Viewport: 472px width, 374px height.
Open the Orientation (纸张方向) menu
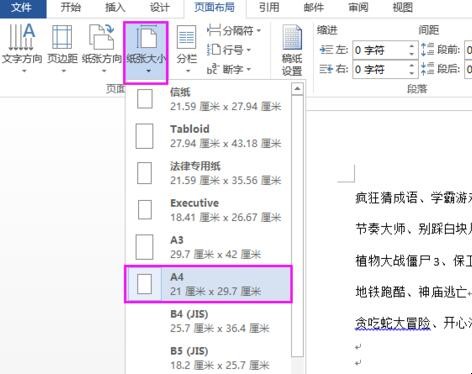click(x=102, y=48)
